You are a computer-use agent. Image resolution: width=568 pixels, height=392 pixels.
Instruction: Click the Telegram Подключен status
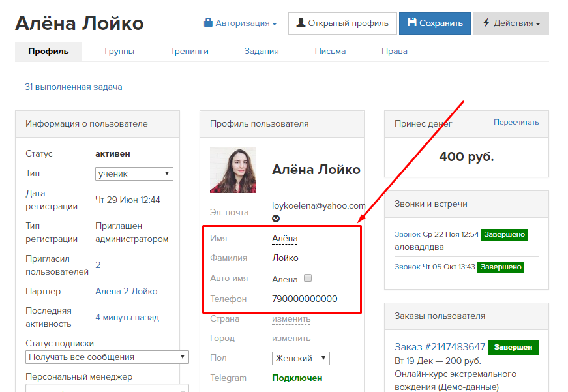point(297,378)
